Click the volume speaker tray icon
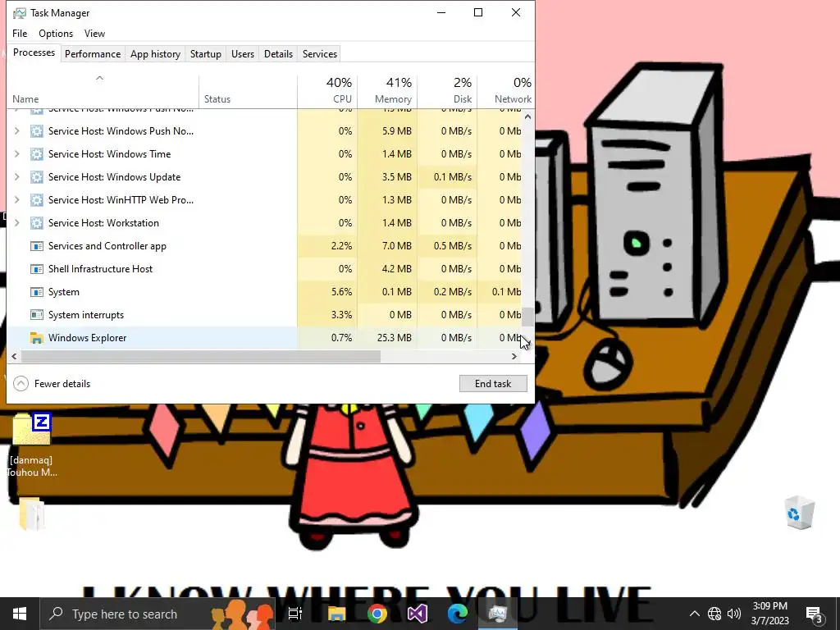840x630 pixels. coord(734,614)
